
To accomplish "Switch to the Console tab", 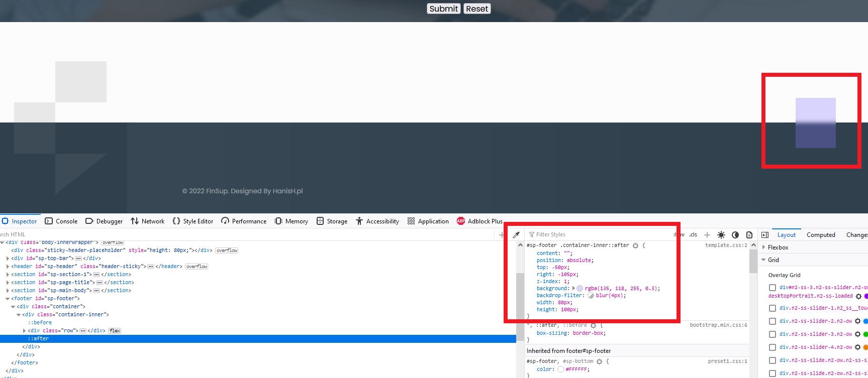I will [x=61, y=221].
